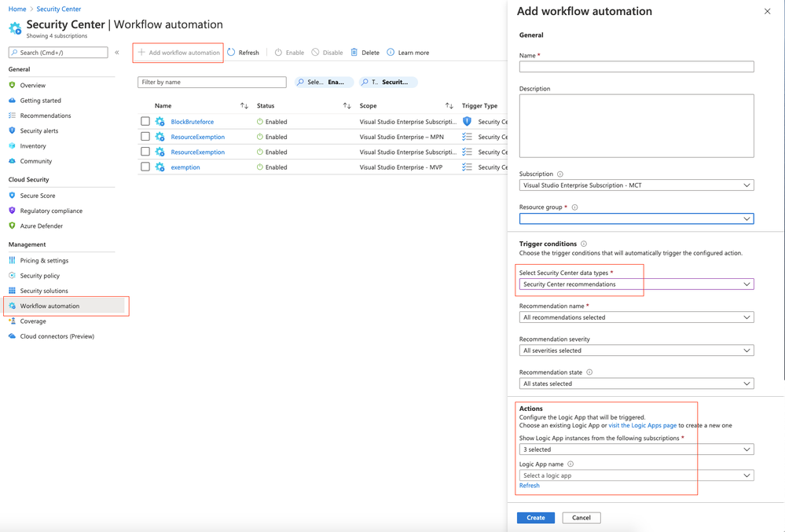Click inside the Name input field
Viewport: 785px width, 532px height.
pyautogui.click(x=636, y=67)
